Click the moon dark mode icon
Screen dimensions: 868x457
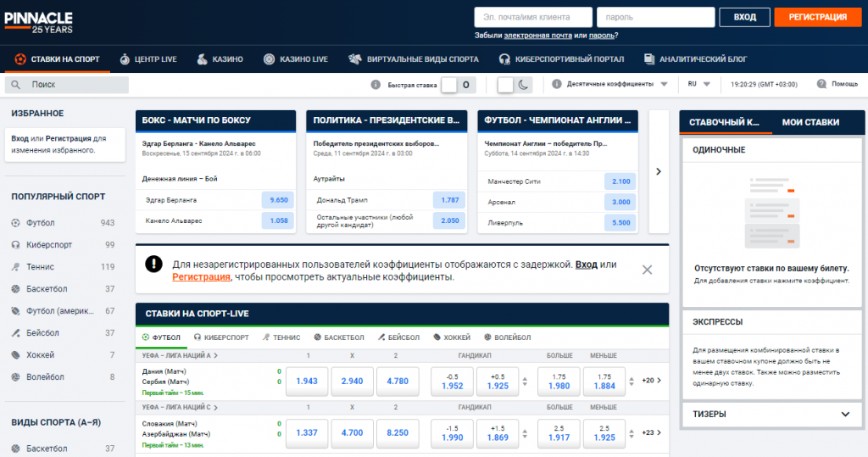pyautogui.click(x=523, y=85)
